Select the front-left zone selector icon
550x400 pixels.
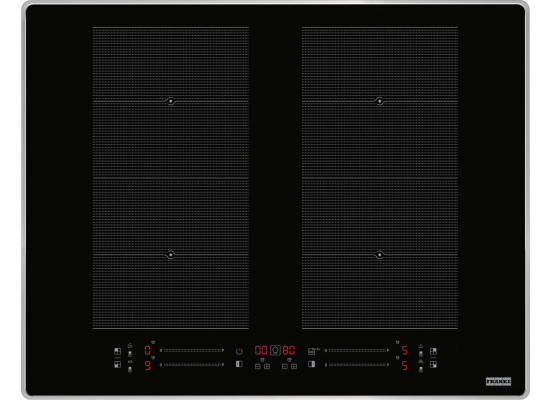(x=118, y=365)
